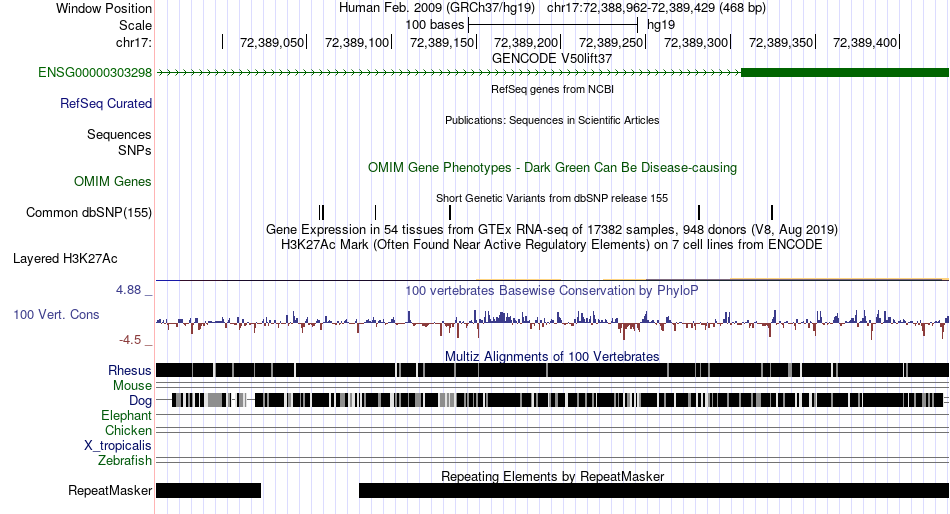Click the Dog species label

[x=141, y=401]
